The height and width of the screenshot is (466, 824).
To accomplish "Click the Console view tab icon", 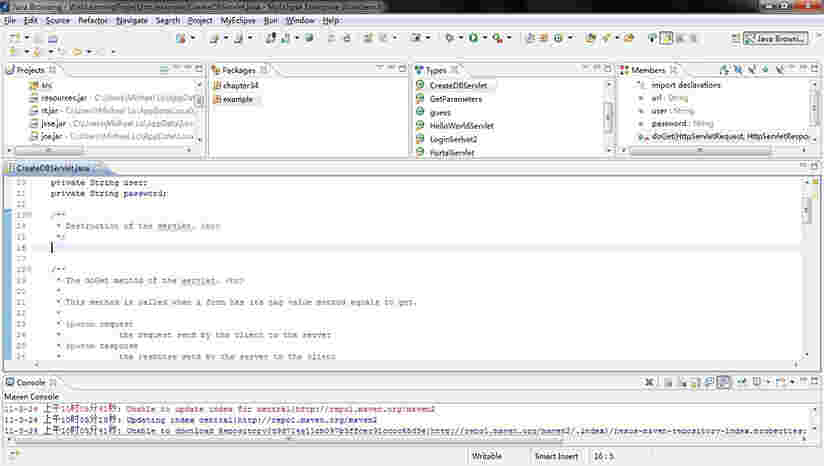I will pyautogui.click(x=10, y=383).
